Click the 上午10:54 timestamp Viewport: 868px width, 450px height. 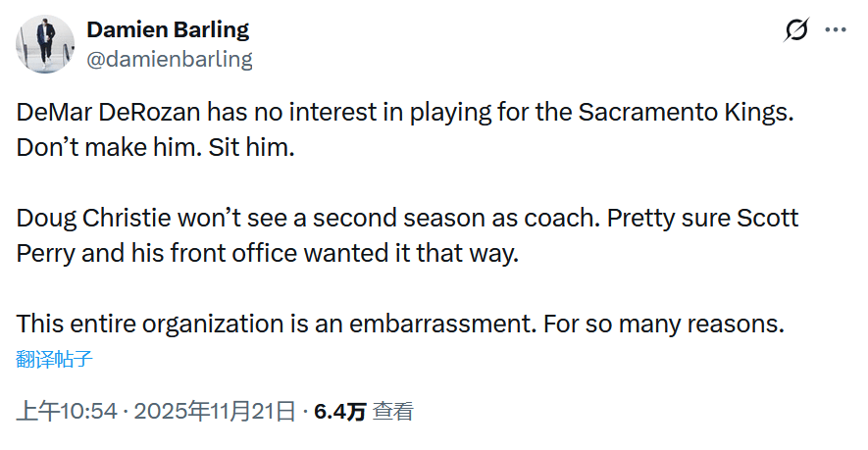67,411
